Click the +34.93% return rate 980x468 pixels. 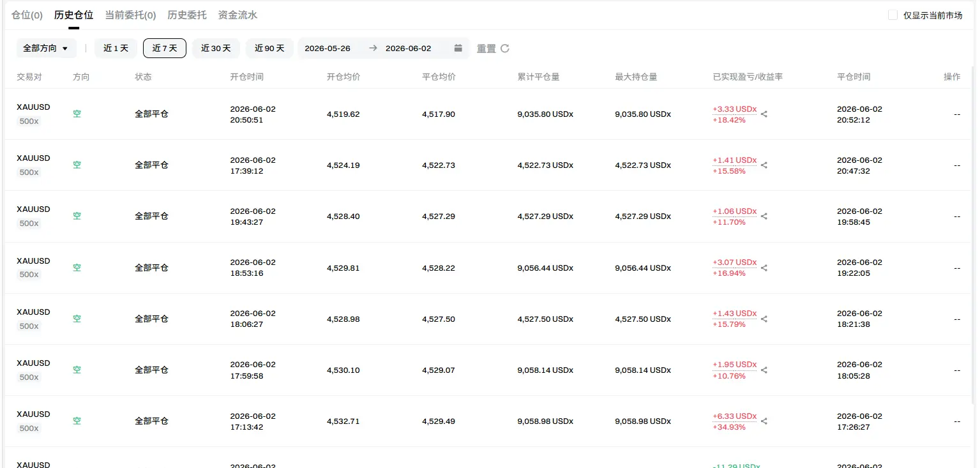(x=729, y=427)
